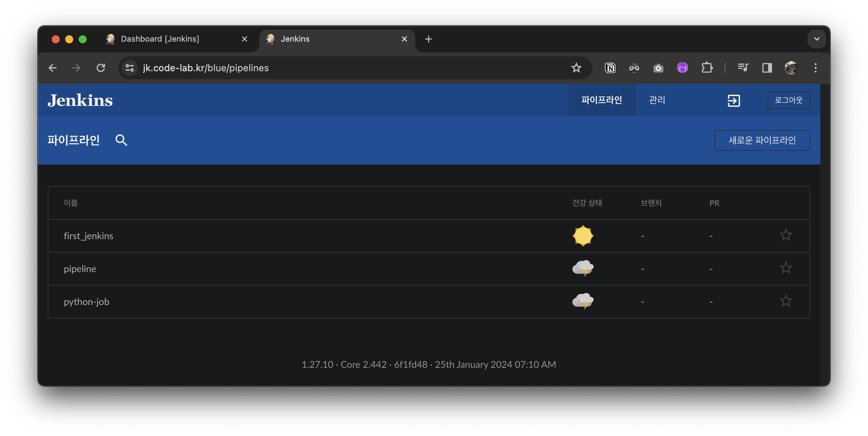Open the Chrome three-dot menu
The image size is (868, 436).
point(816,68)
